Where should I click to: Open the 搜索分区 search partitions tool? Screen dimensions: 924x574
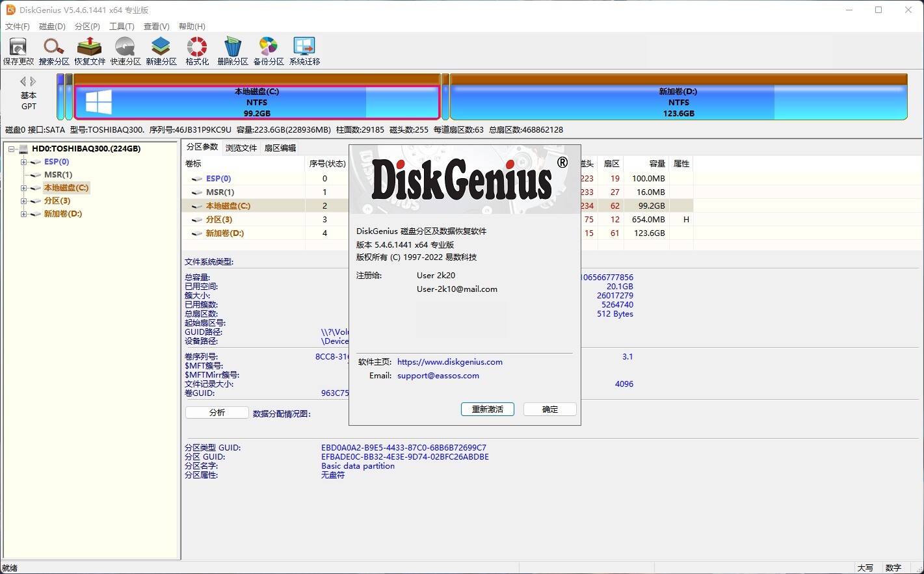click(54, 51)
